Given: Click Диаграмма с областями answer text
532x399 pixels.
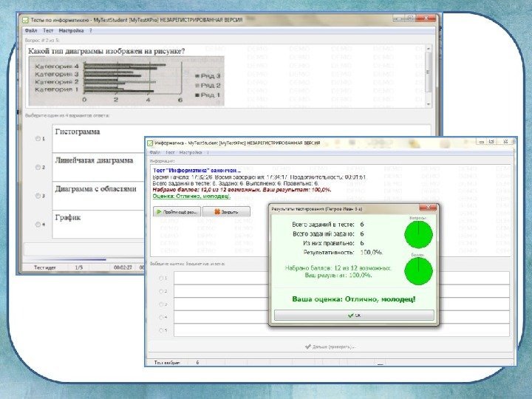Looking at the screenshot, I should (x=95, y=189).
